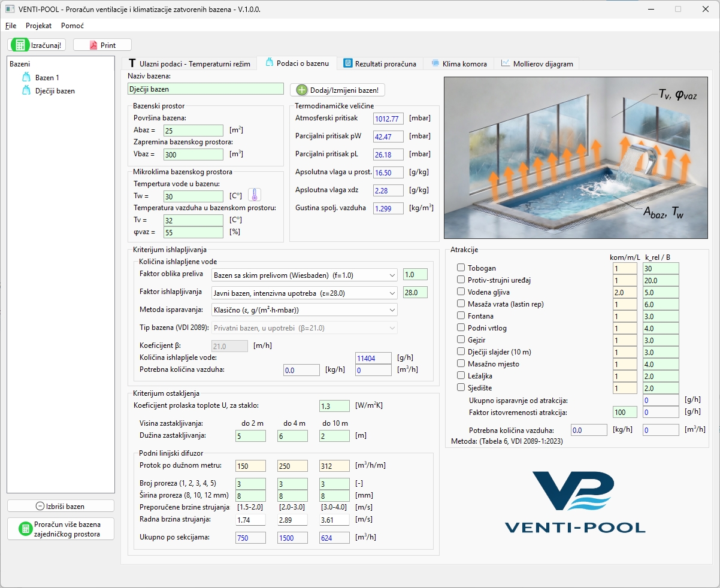Click the app icon in the title bar

pyautogui.click(x=10, y=10)
